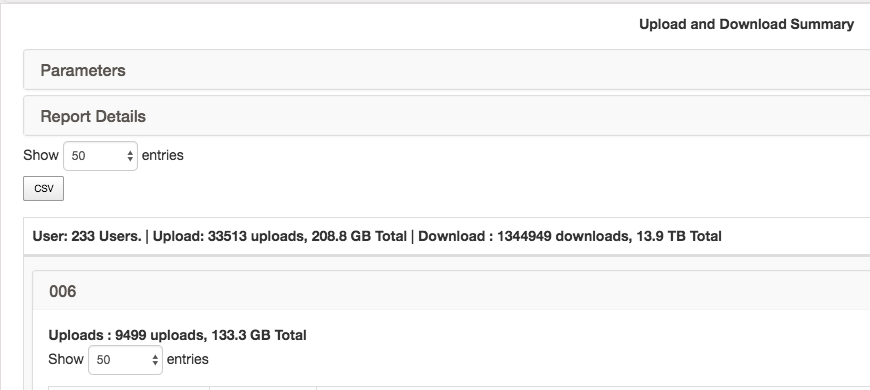870x390 pixels.
Task: Click the Show label beside the top dropdown
Action: click(x=41, y=155)
